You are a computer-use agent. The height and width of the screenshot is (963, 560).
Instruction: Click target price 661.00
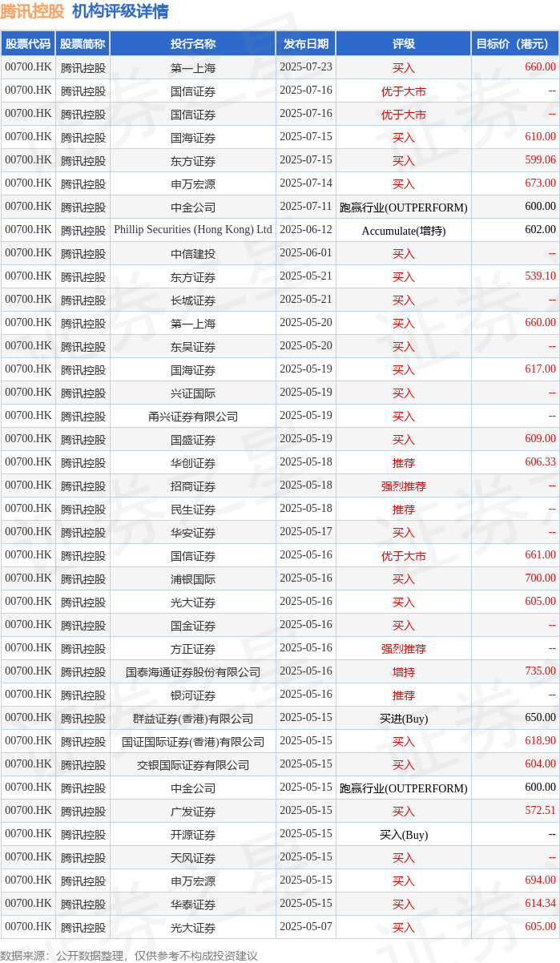point(540,555)
